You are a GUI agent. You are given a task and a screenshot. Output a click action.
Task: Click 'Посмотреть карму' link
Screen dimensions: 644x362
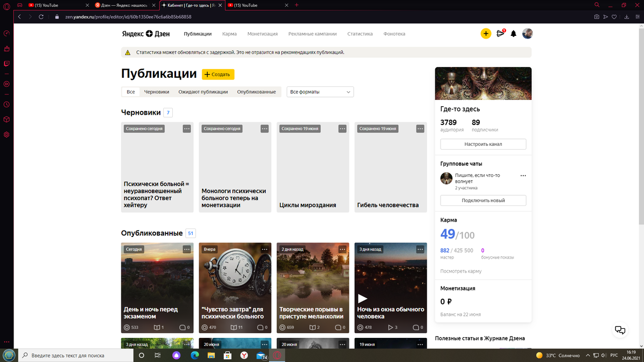(x=461, y=271)
